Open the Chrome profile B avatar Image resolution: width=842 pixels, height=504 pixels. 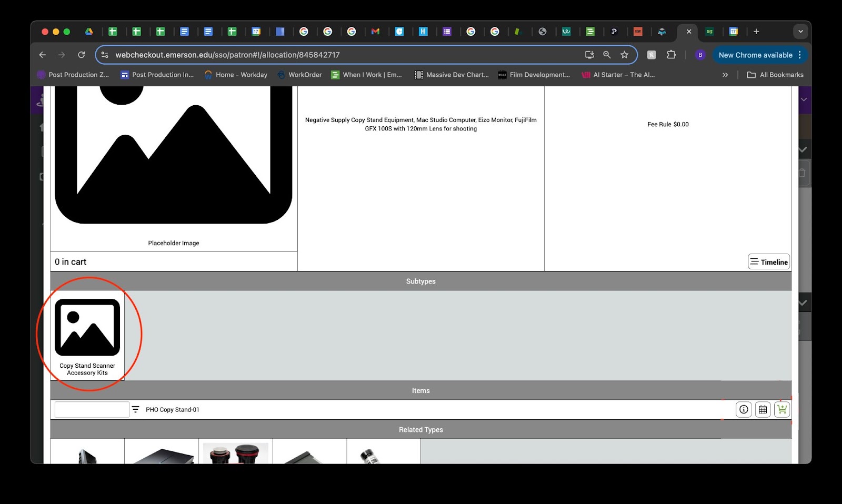point(700,55)
